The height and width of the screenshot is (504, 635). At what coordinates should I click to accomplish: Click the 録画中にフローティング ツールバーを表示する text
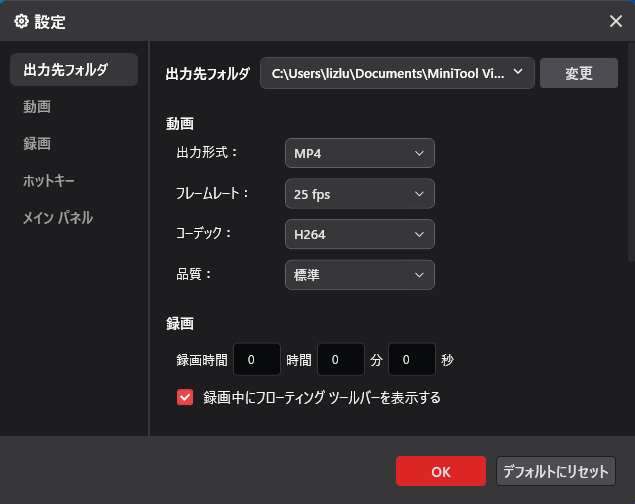[322, 398]
